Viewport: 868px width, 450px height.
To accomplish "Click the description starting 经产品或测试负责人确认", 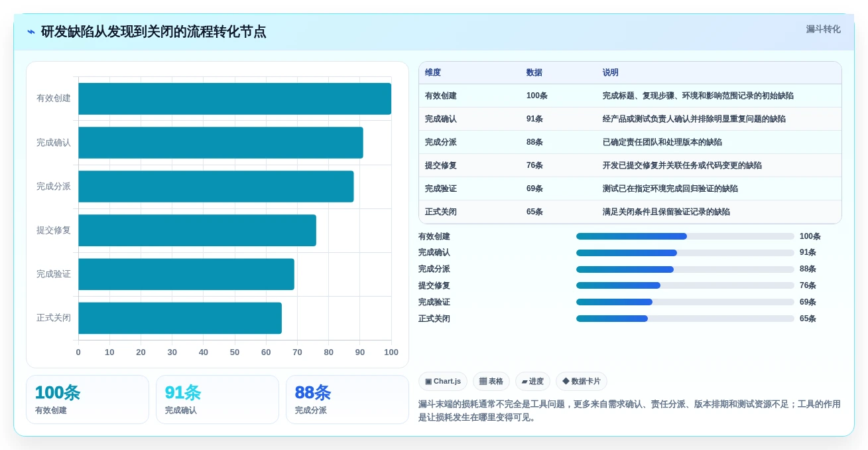I will (694, 119).
